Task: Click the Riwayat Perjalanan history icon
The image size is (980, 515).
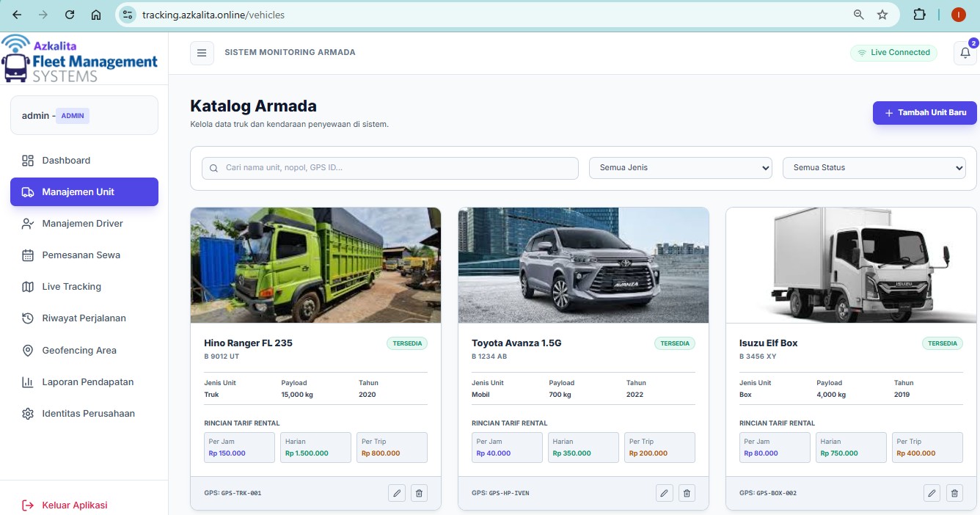Action: click(x=28, y=318)
